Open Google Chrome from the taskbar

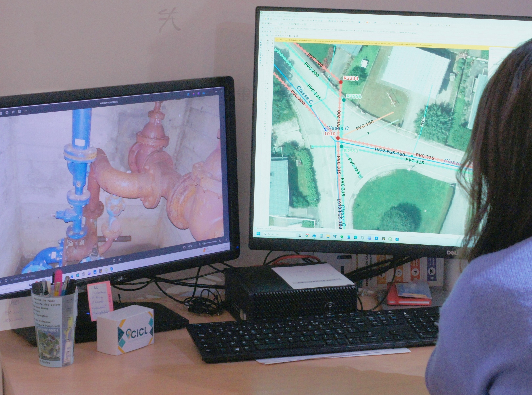tap(308, 236)
